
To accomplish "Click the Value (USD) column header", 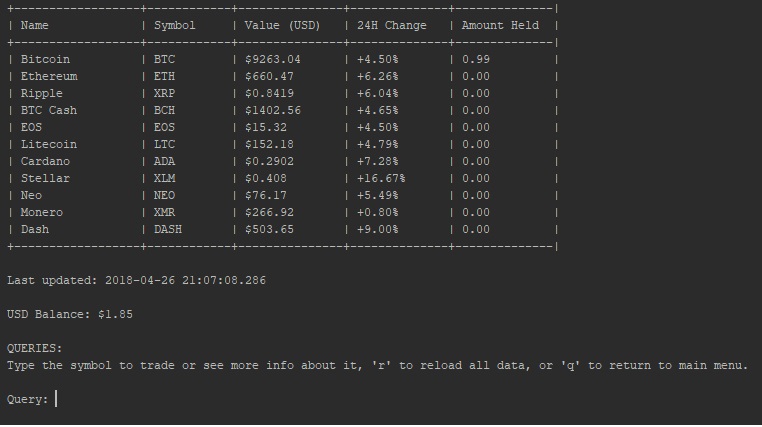I will (282, 25).
